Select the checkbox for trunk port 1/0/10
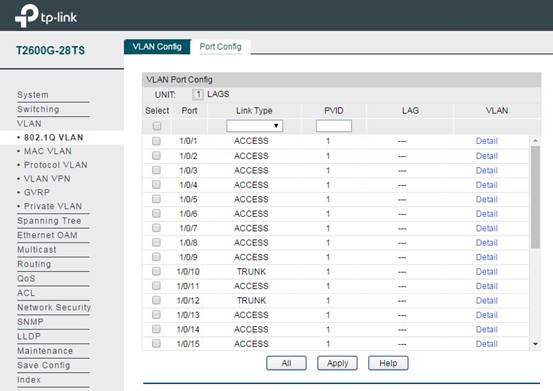Image resolution: width=553 pixels, height=391 pixels. (x=156, y=271)
